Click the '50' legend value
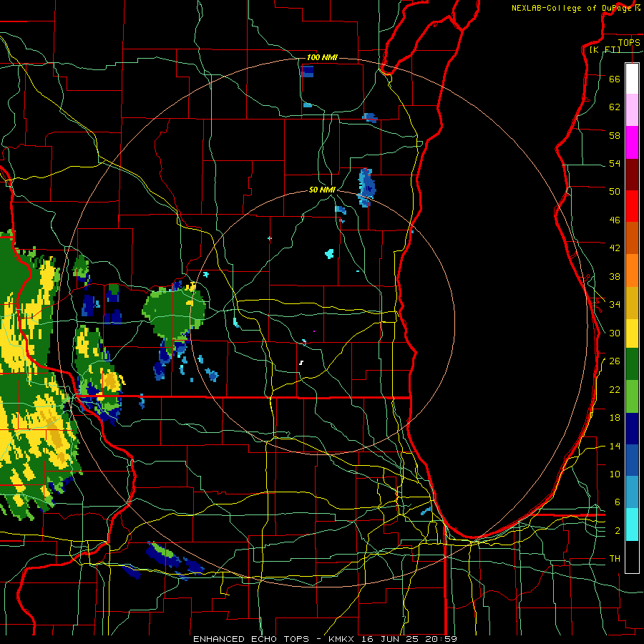The image size is (644, 644). [x=615, y=191]
